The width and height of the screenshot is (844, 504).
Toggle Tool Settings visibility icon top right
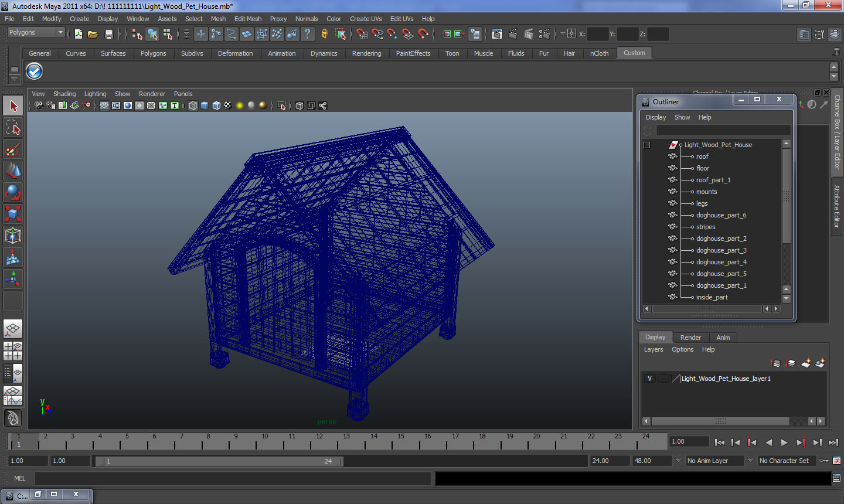[x=819, y=35]
